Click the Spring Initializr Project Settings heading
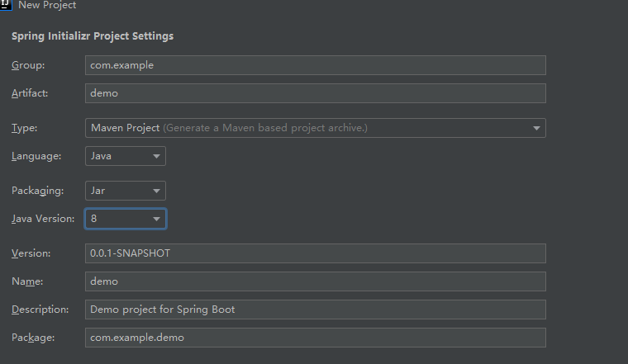628x364 pixels. [92, 36]
